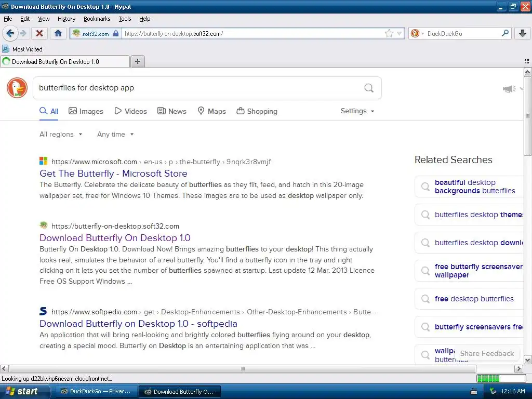This screenshot has height=399, width=532.
Task: Open Download Butterfly on Desktop 1.0 - softpedia link
Action: coord(138,324)
